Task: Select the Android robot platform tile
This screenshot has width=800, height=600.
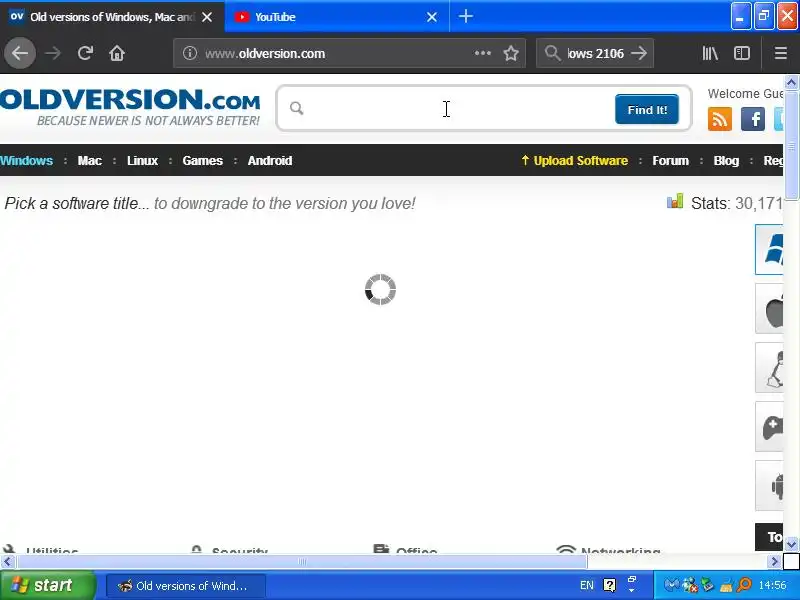Action: (769, 485)
